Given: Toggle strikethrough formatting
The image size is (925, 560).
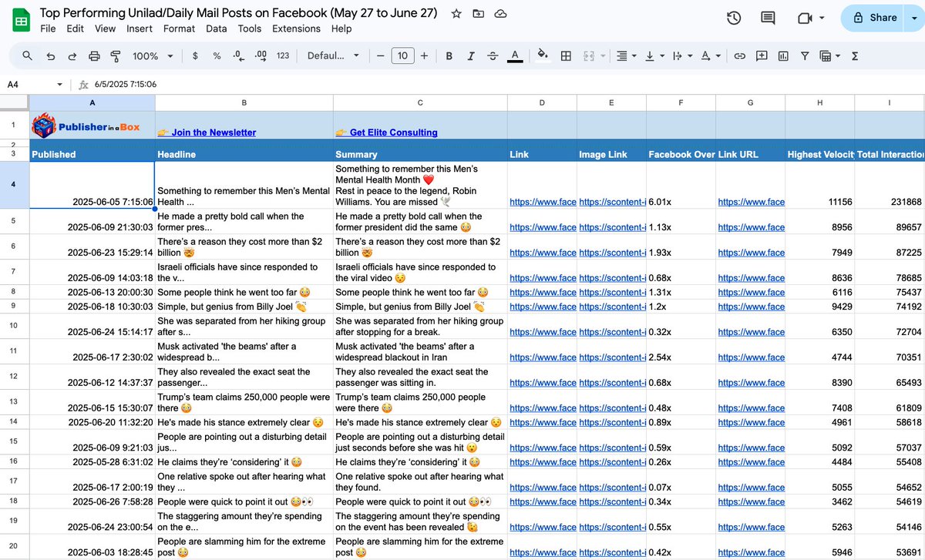Looking at the screenshot, I should 493,55.
